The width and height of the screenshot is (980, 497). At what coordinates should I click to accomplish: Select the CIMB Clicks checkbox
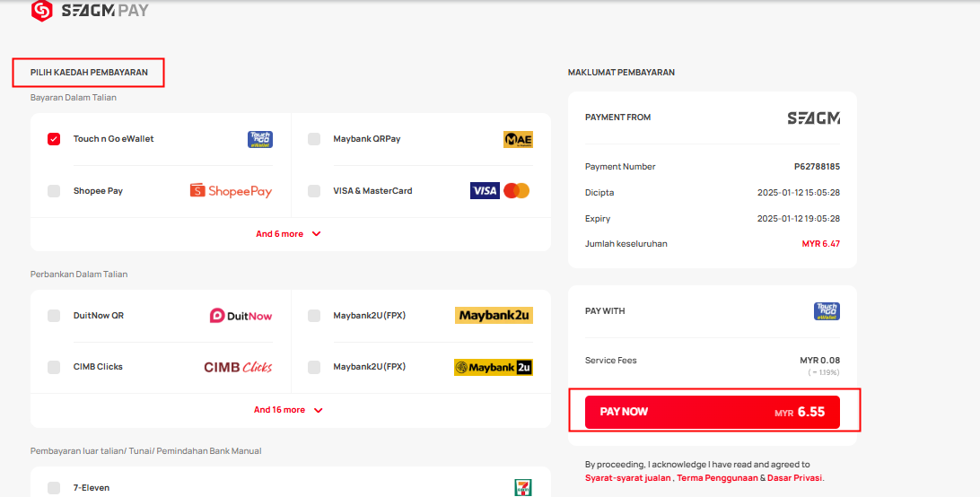pos(54,367)
